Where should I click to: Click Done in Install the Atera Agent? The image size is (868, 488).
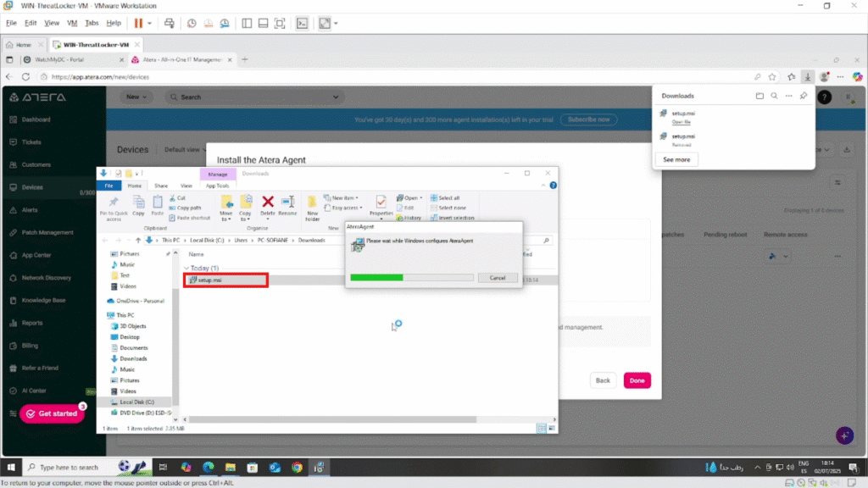[x=637, y=380]
